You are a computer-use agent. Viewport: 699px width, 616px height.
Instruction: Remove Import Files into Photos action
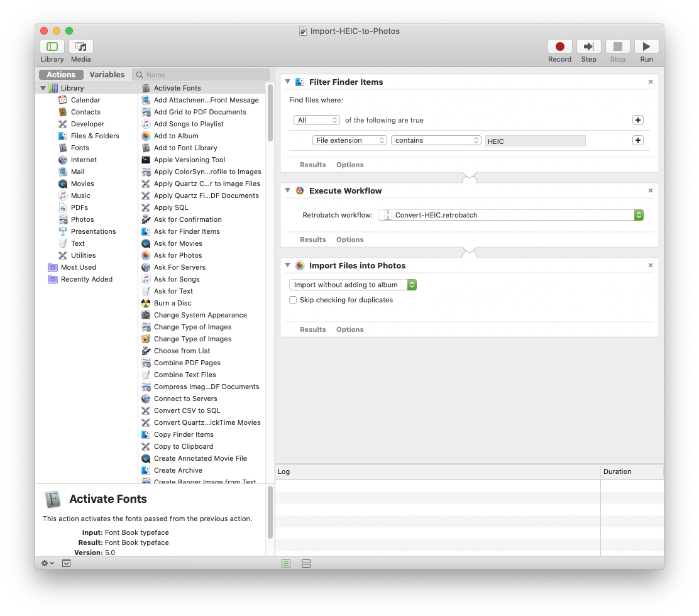(651, 265)
